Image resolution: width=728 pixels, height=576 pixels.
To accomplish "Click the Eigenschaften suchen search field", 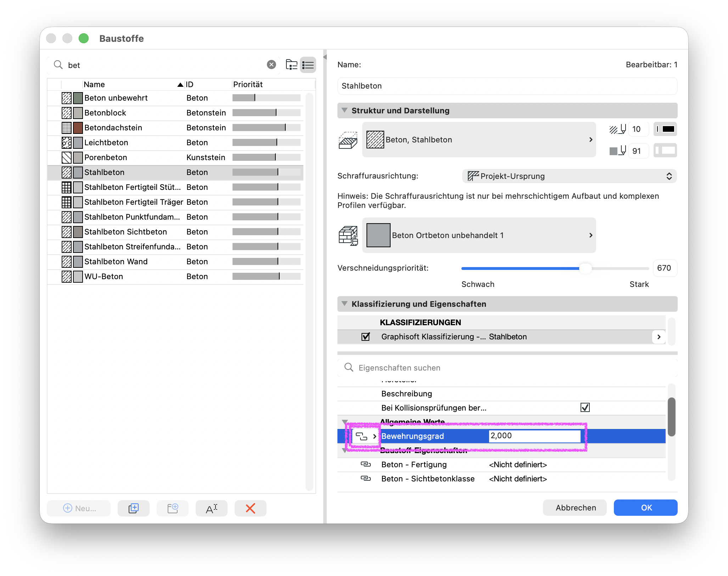I will tap(507, 368).
